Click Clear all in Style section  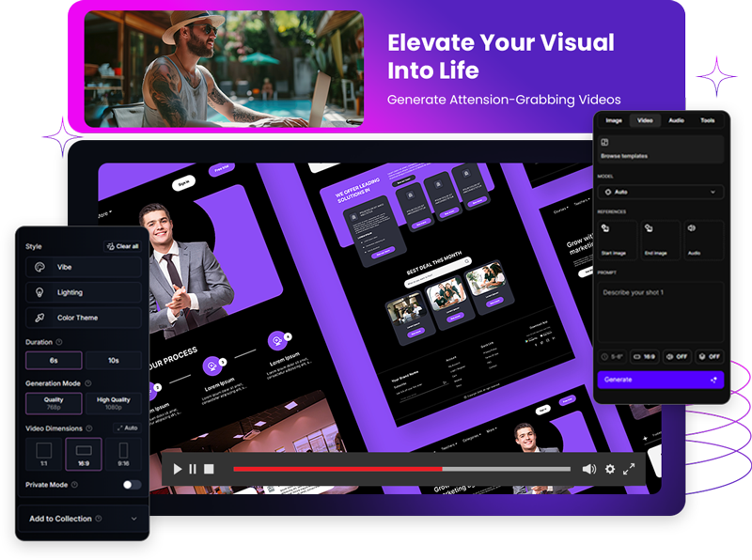[122, 246]
